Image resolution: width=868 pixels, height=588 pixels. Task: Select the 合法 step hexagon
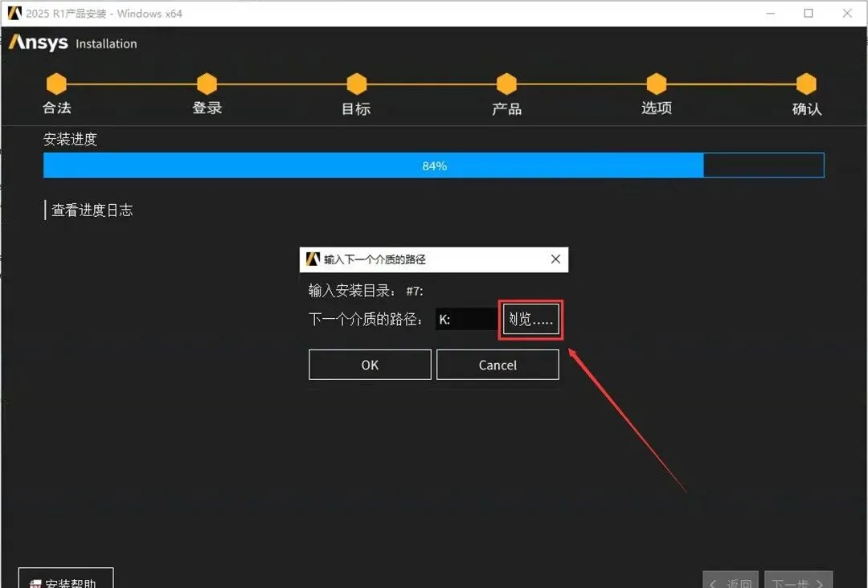tap(56, 84)
